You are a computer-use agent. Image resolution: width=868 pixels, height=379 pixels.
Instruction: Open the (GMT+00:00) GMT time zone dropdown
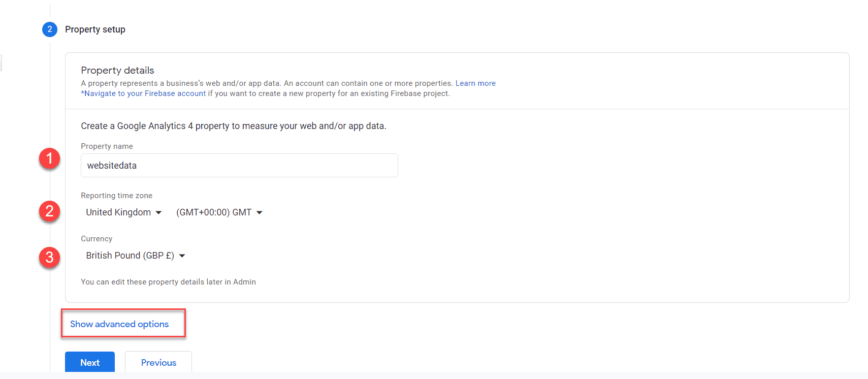(219, 212)
